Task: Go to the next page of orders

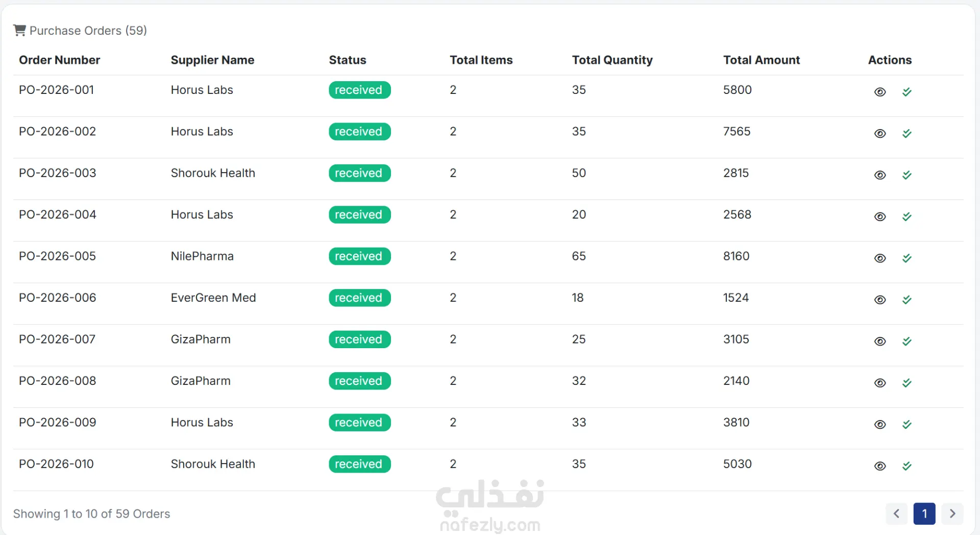Action: pos(952,514)
